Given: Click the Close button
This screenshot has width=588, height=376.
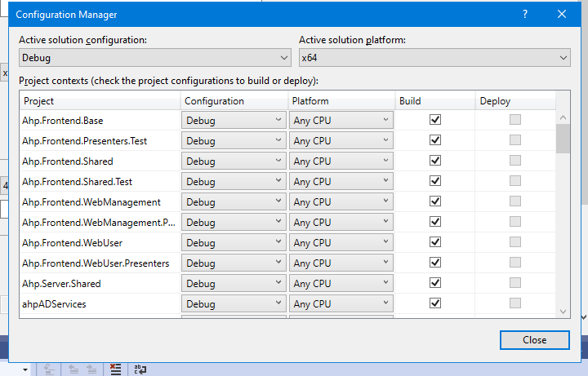Looking at the screenshot, I should point(535,339).
